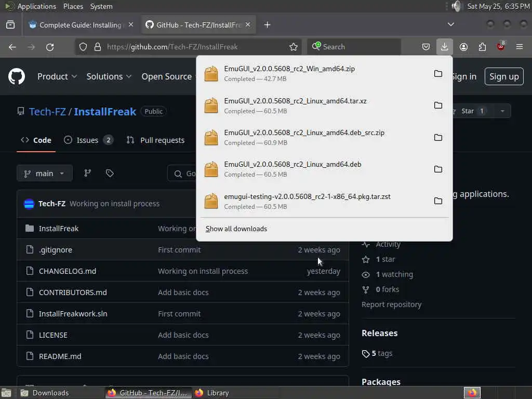
Task: Open Firefox downloads panel button
Action: click(444, 47)
